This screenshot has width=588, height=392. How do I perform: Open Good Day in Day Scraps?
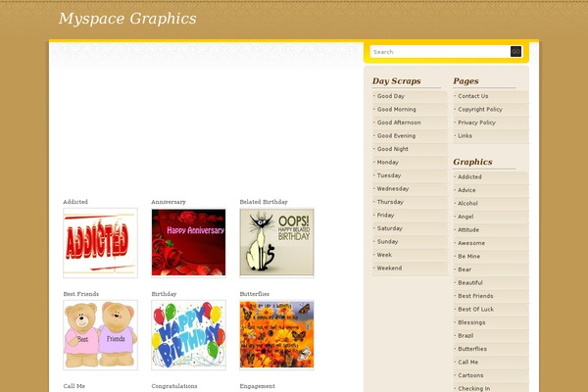click(x=391, y=96)
